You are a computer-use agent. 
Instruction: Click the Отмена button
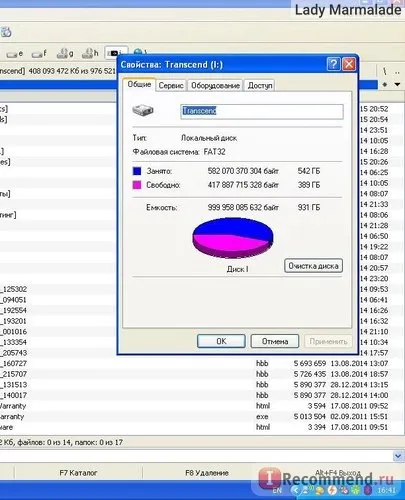click(x=275, y=341)
